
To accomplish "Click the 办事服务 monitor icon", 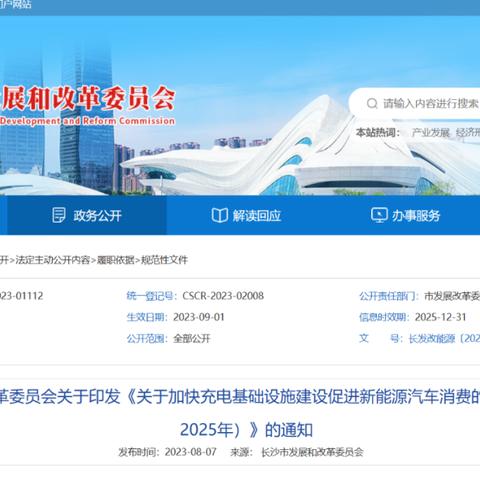I will 379,215.
